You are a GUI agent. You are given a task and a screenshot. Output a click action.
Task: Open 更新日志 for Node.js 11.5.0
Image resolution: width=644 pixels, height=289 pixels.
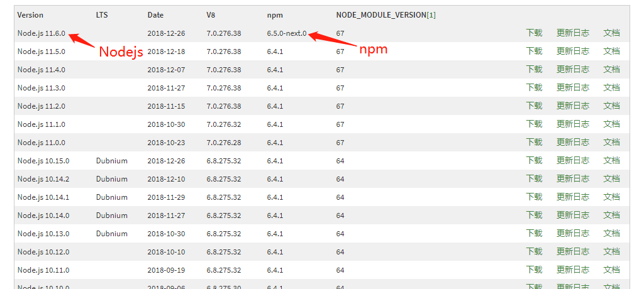point(572,52)
